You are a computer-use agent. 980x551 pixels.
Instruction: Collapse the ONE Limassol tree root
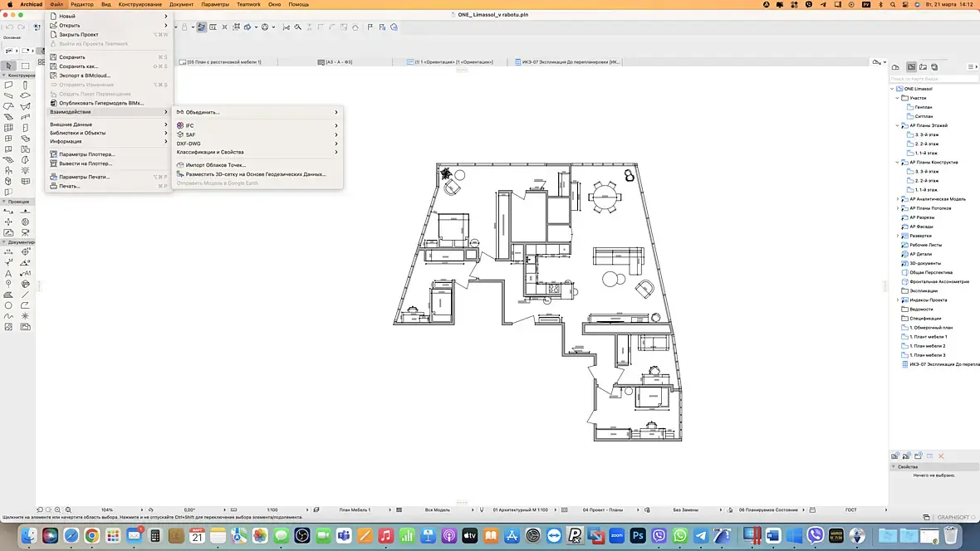(x=893, y=89)
